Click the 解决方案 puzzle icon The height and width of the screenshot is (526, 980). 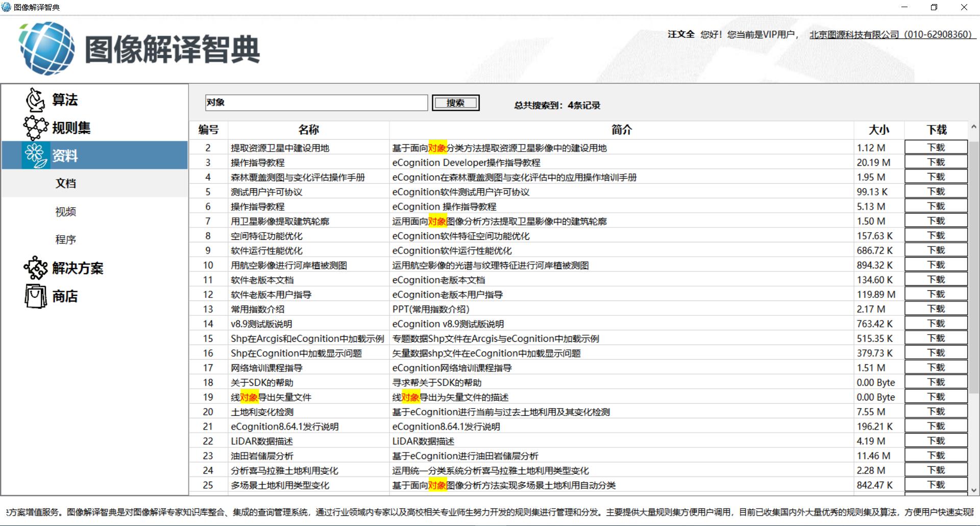[x=35, y=268]
